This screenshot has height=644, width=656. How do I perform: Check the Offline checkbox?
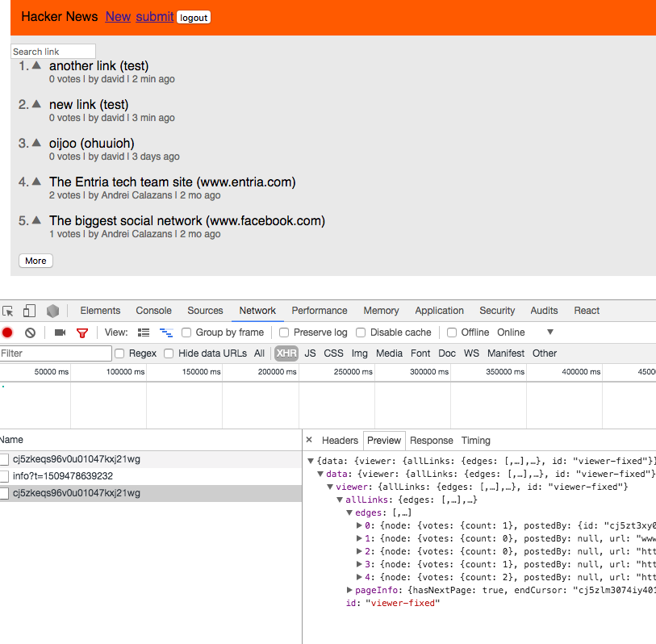tap(452, 332)
